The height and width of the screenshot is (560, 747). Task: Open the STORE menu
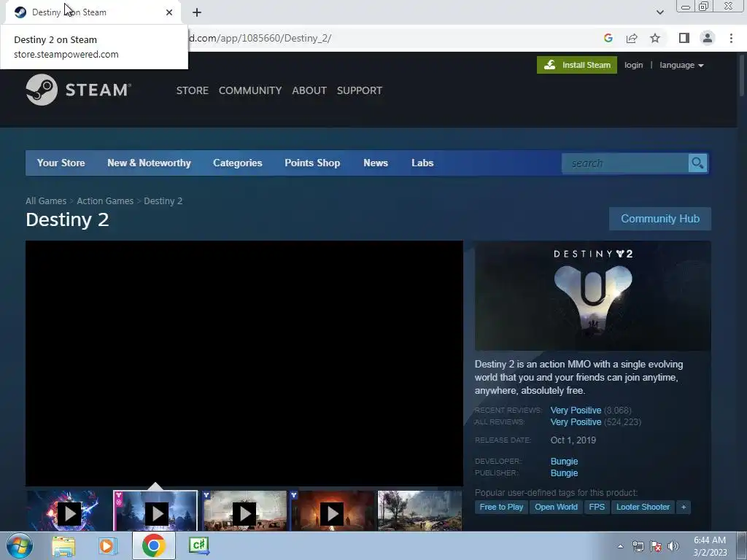click(x=193, y=90)
